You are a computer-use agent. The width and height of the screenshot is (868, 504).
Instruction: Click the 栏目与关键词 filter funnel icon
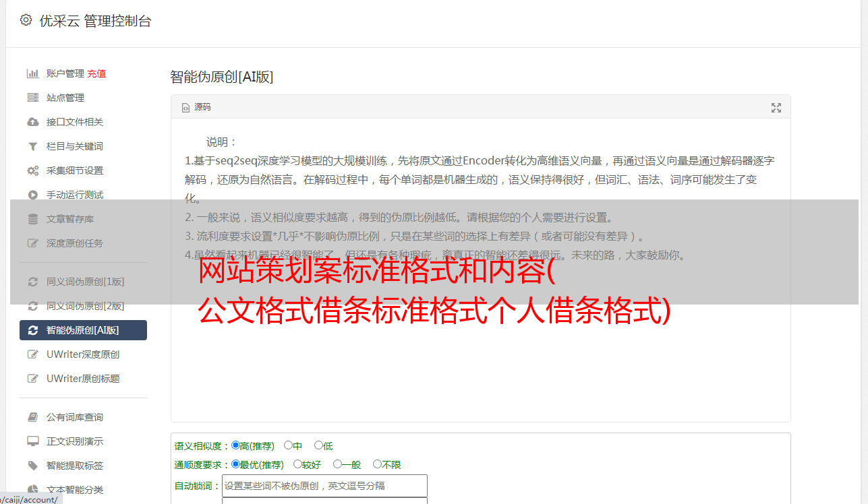pos(32,146)
